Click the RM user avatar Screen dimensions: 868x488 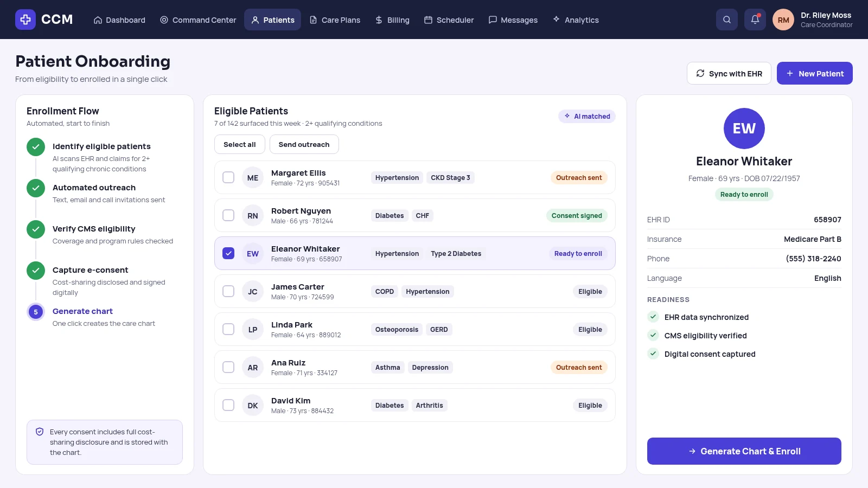click(783, 20)
